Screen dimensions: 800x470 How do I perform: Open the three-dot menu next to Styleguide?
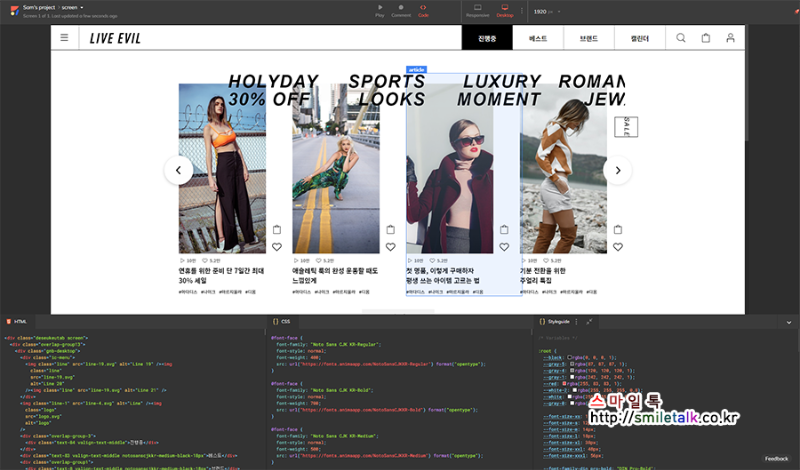pos(577,321)
